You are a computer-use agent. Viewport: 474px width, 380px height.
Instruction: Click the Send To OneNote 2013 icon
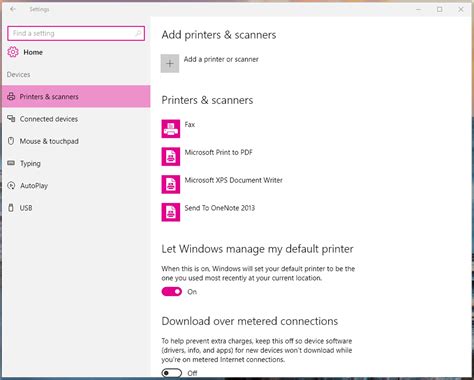click(x=171, y=212)
